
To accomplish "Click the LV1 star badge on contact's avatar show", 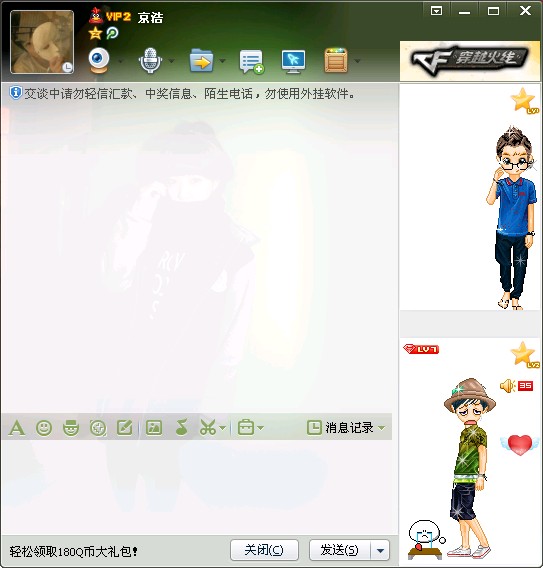I will coord(525,100).
